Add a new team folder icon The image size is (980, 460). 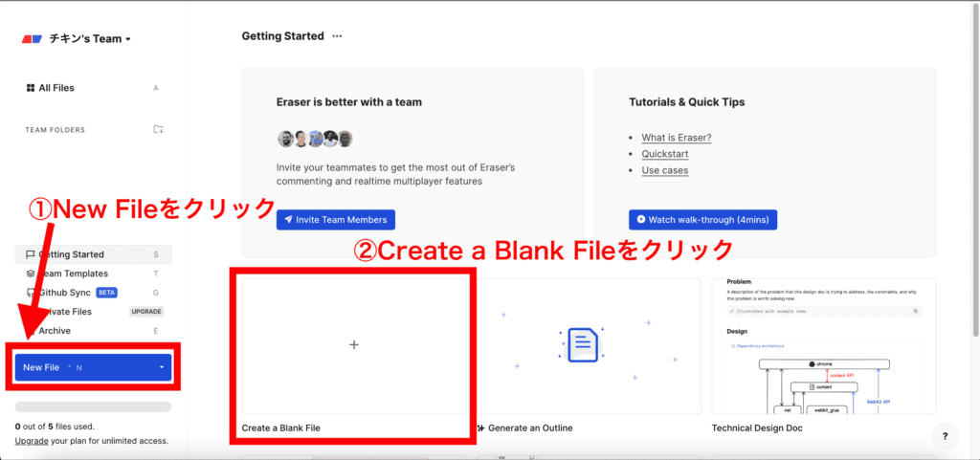pos(159,130)
